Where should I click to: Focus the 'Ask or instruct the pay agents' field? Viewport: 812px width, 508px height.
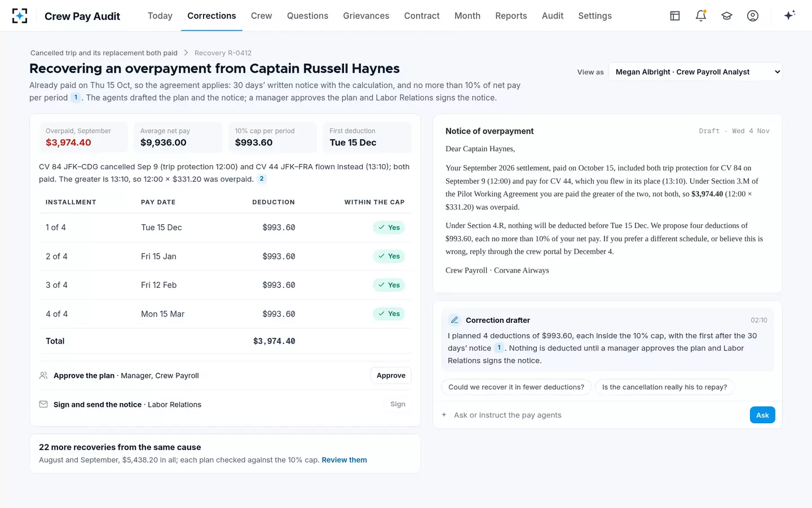coord(598,415)
